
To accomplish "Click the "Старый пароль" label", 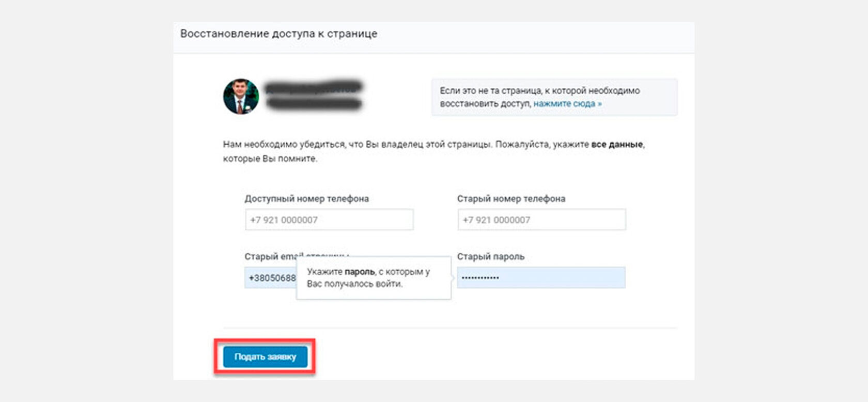I will [490, 256].
